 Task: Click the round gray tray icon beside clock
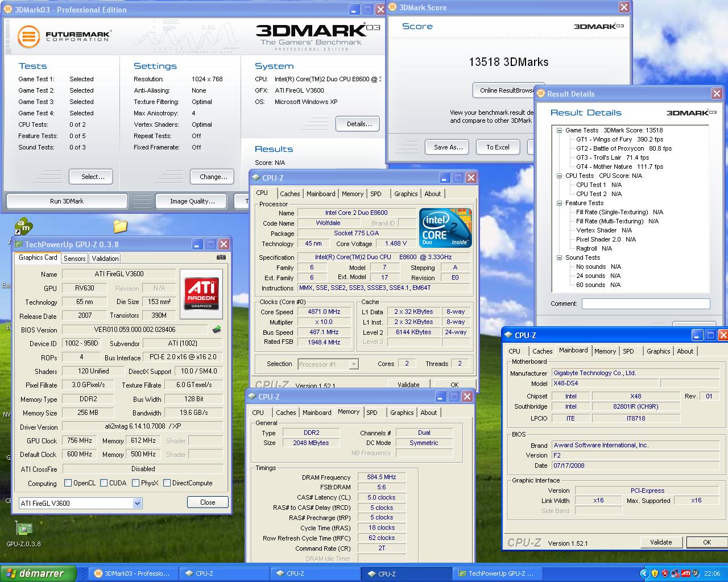pyautogui.click(x=696, y=573)
